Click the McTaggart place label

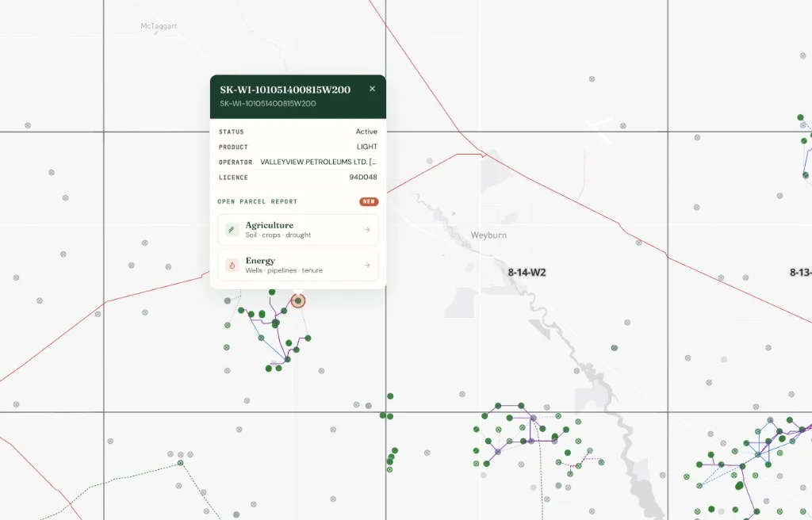pos(159,26)
